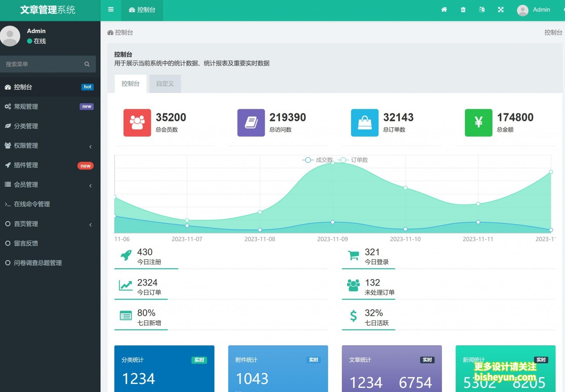Click the terminal icon of 在线命令管理
The height and width of the screenshot is (392, 565).
8,204
